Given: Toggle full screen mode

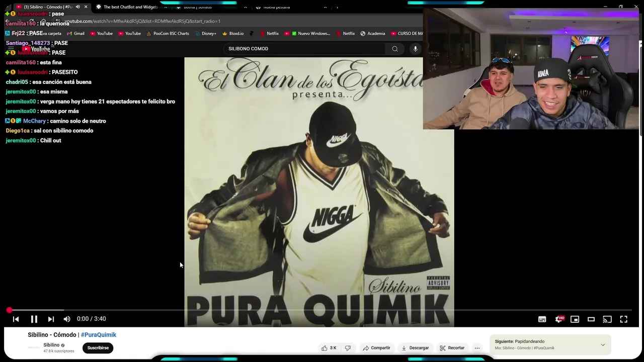Looking at the screenshot, I should (x=623, y=319).
